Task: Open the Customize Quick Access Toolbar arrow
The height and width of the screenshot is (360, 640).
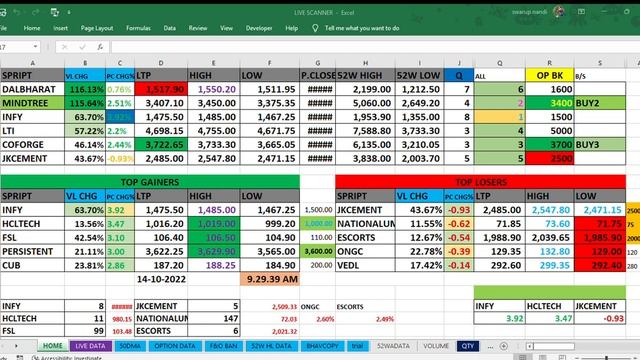Action: coord(69,13)
